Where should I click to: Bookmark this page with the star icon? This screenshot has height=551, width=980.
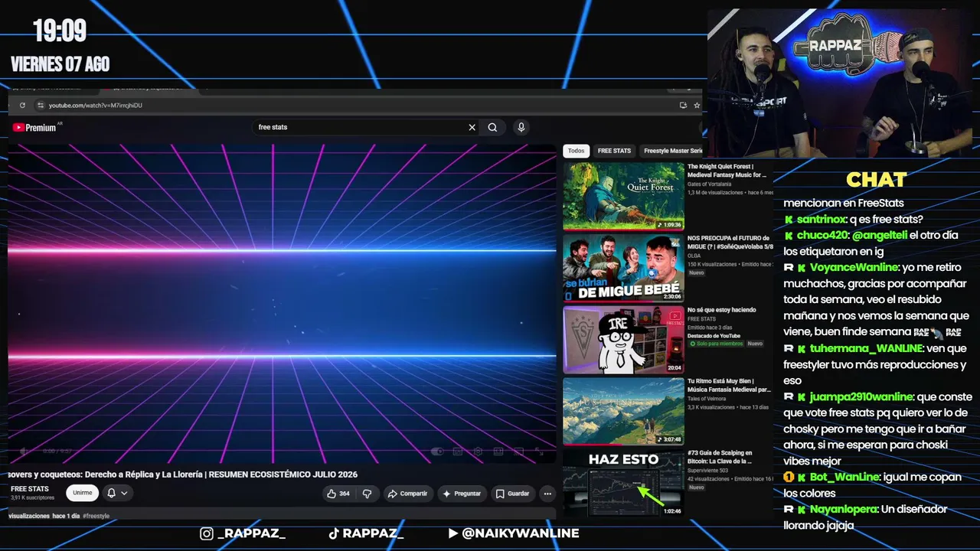(697, 106)
